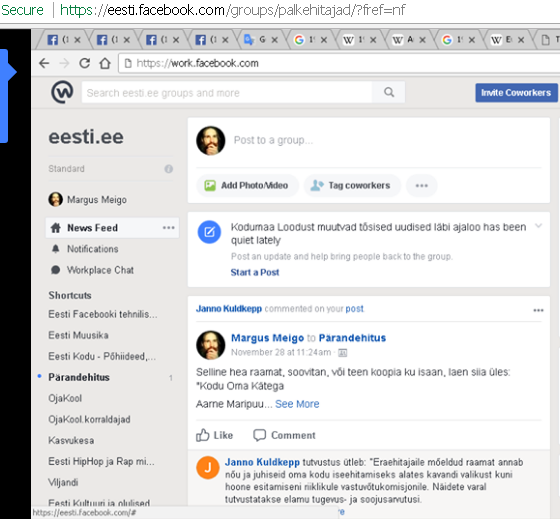Click Janno Kuldkepp's orange avatar
The height and width of the screenshot is (519, 560).
point(208,467)
